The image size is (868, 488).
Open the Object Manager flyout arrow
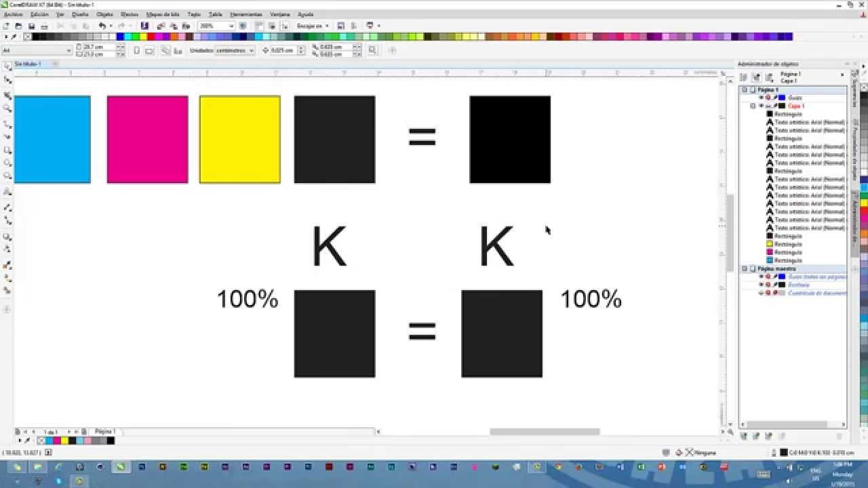point(843,75)
